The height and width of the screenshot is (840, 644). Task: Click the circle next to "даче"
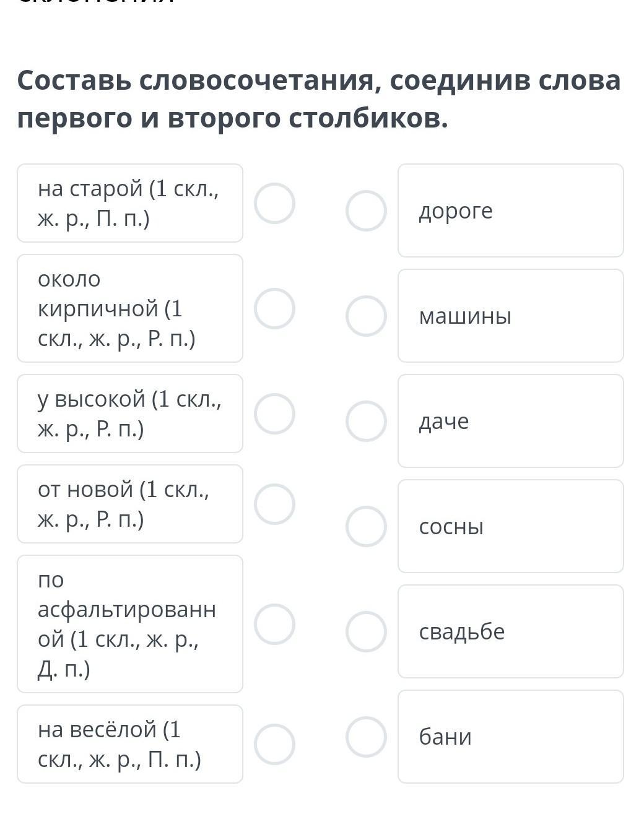pos(366,421)
